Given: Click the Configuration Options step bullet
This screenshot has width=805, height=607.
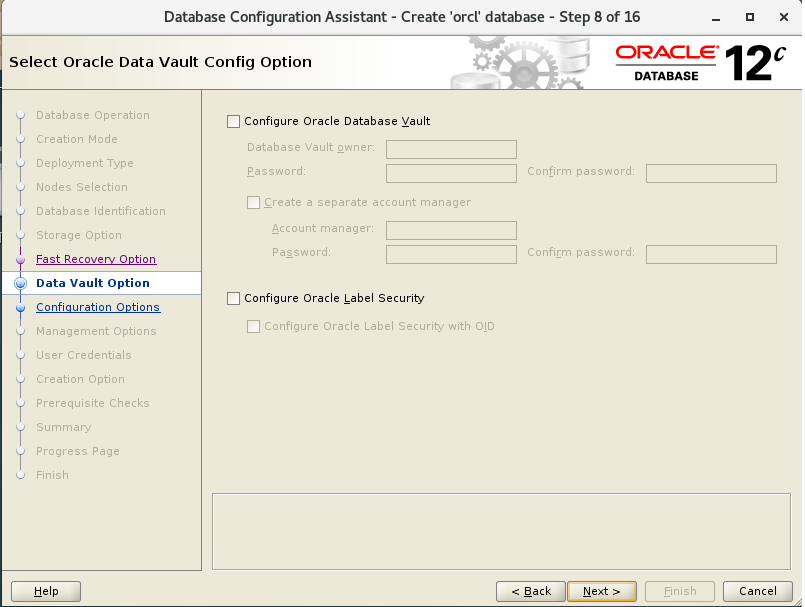Looking at the screenshot, I should tap(21, 308).
